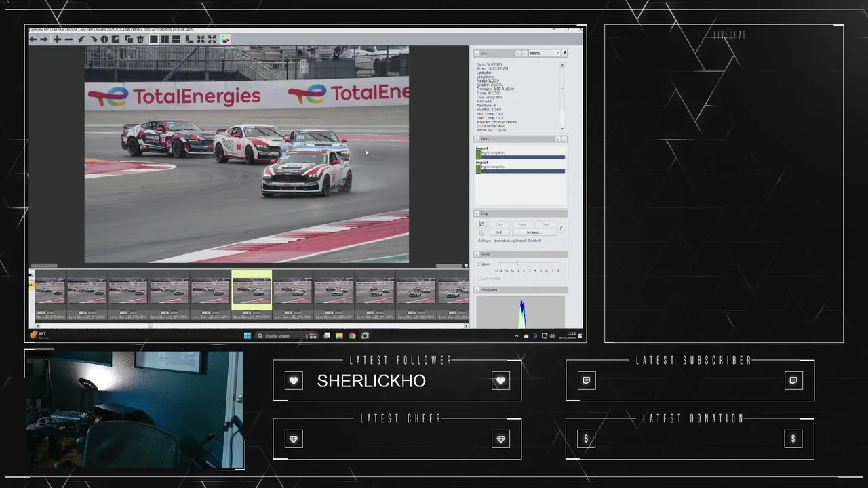Click the edit-in-external-editor toolbar icon
Viewport: 868px width, 488px height.
pyautogui.click(x=115, y=39)
